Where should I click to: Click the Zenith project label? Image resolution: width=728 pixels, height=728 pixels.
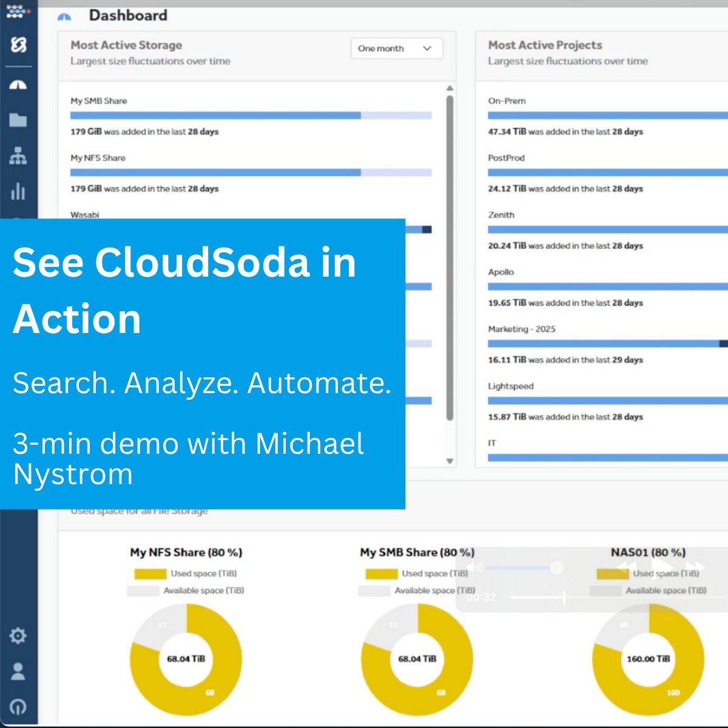pos(501,215)
